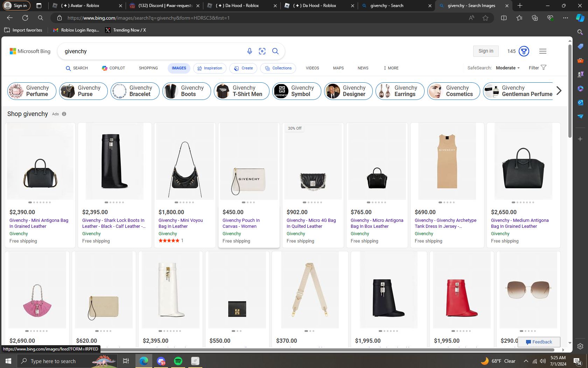Open the notification center icon
Screen dimensions: 588x368
click(x=577, y=361)
